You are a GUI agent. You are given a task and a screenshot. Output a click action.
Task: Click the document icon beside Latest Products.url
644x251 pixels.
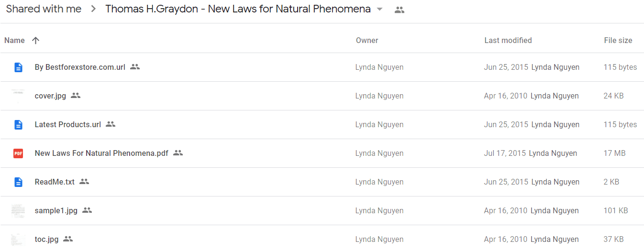click(x=18, y=125)
